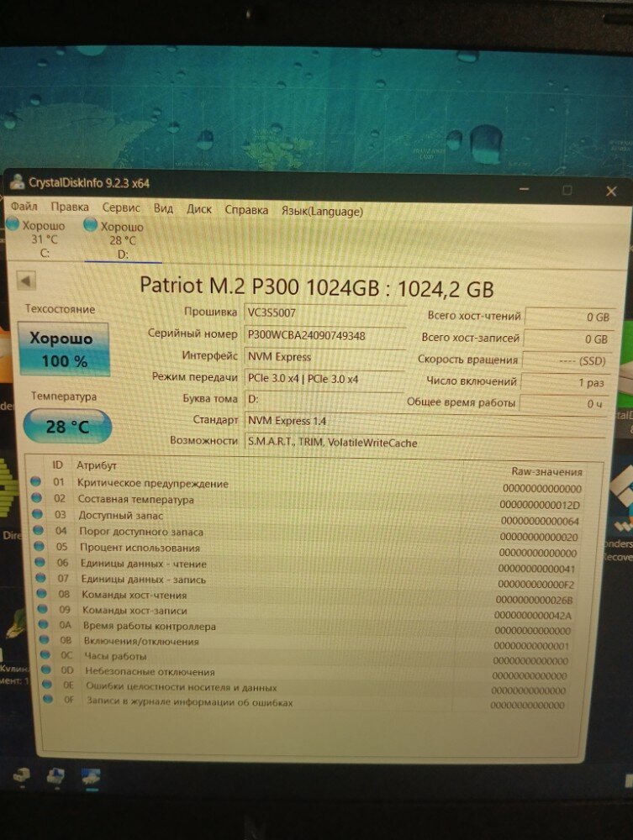Screen dimensions: 633x840
Task: Select the Критическое предупреждение attribute text
Action: click(153, 483)
